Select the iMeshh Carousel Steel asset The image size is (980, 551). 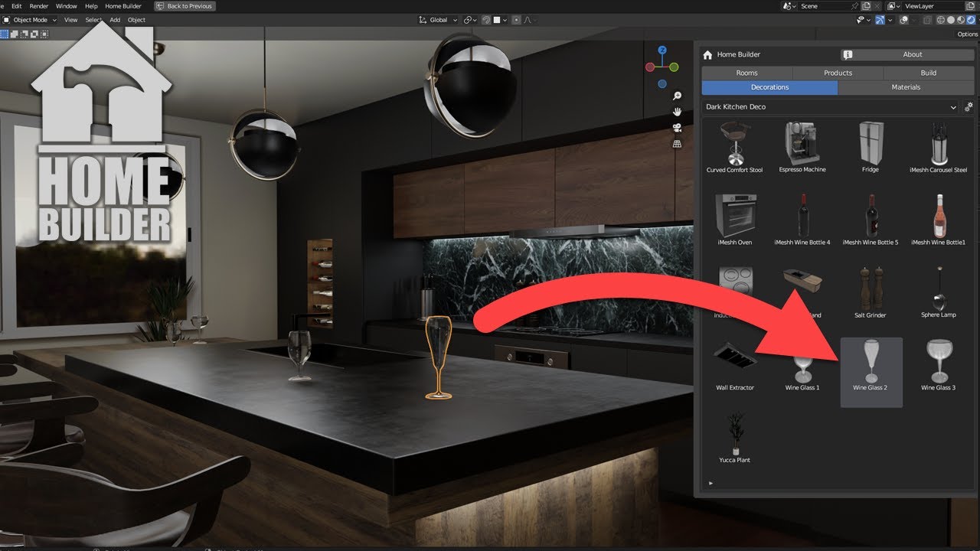pos(939,148)
